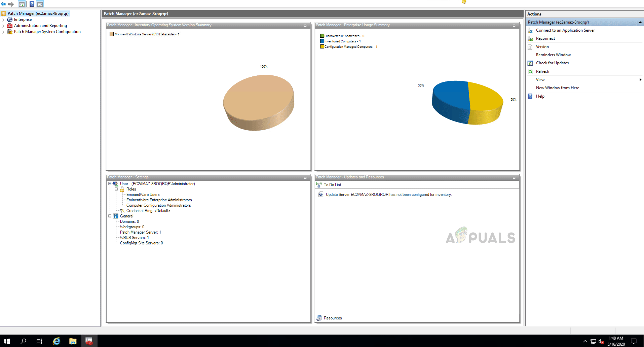644x347 pixels.
Task: Open File Explorer from the taskbar
Action: 73,341
